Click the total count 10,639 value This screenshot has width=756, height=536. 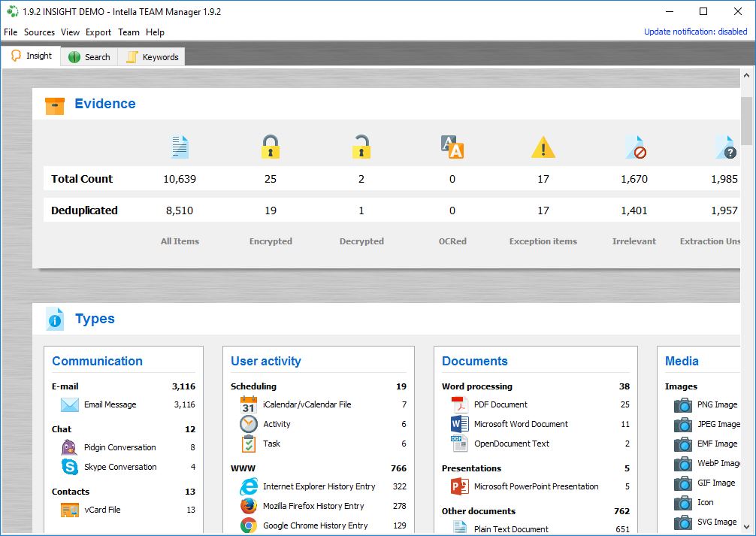(180, 179)
